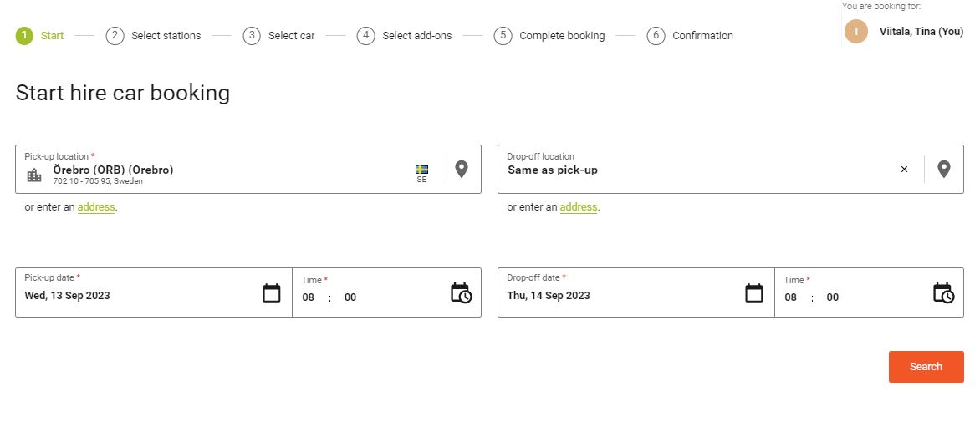Click the user avatar with letter T
The image size is (980, 422).
(x=856, y=31)
